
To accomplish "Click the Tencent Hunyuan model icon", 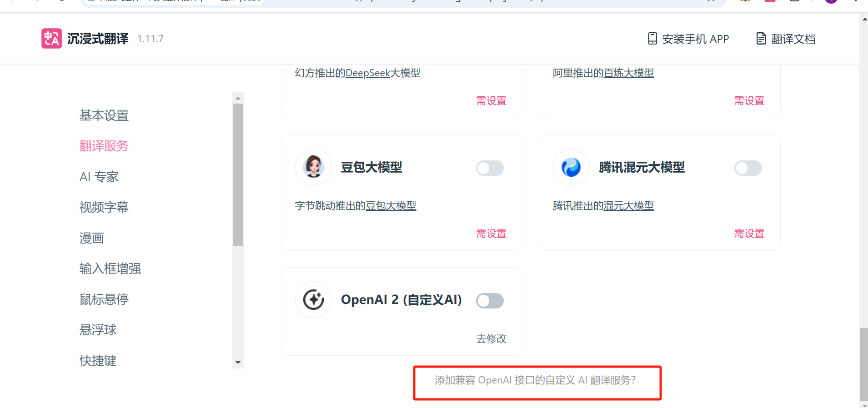I will (571, 167).
